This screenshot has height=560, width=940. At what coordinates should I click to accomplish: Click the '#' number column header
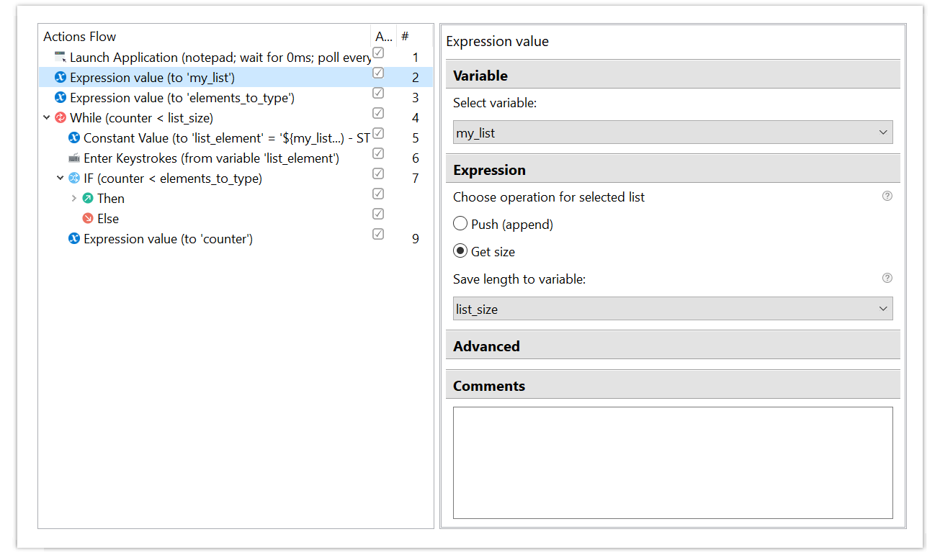(414, 37)
